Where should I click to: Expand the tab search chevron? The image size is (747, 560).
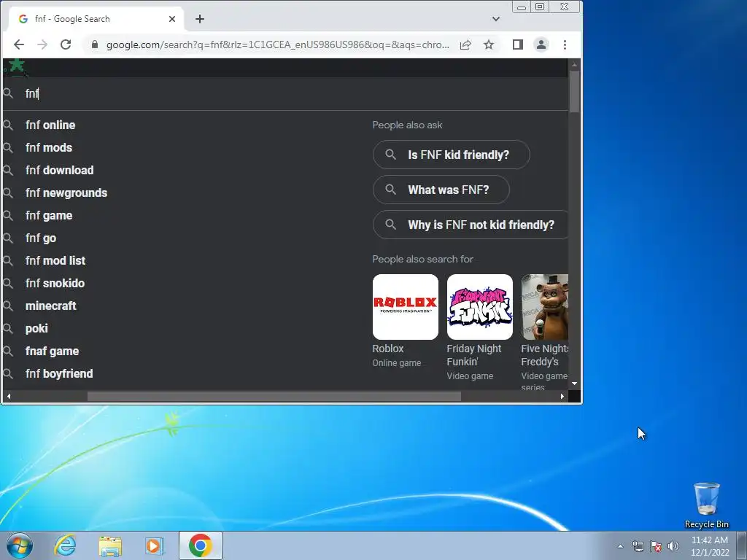496,19
